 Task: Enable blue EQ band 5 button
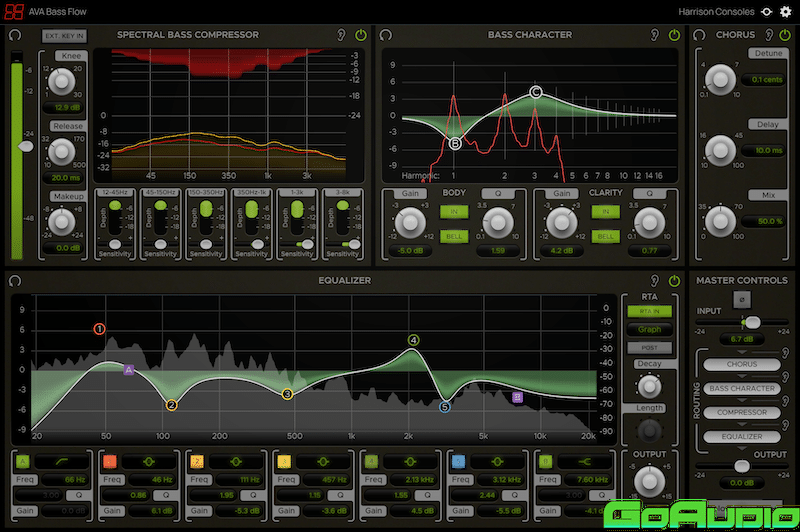pos(458,462)
